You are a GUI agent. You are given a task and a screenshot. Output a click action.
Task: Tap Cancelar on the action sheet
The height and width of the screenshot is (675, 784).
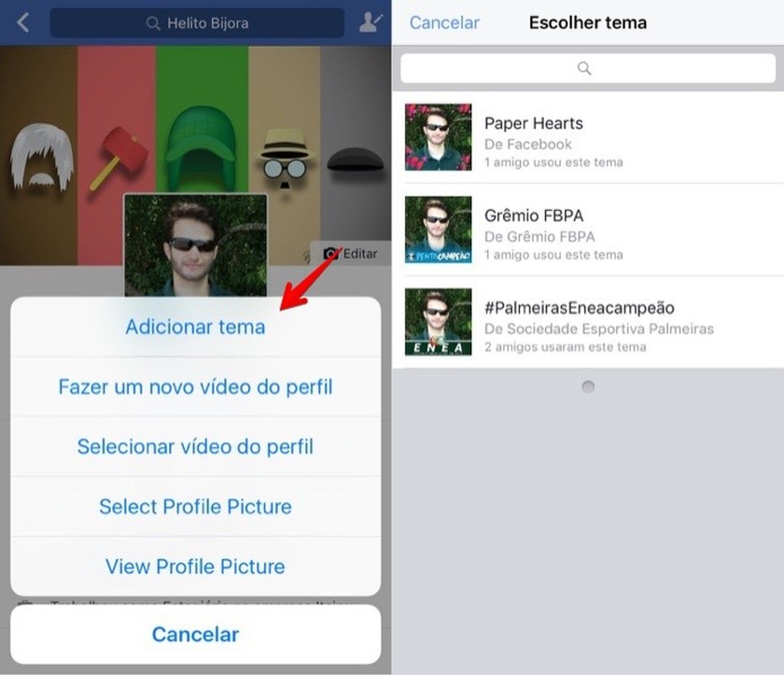point(194,634)
